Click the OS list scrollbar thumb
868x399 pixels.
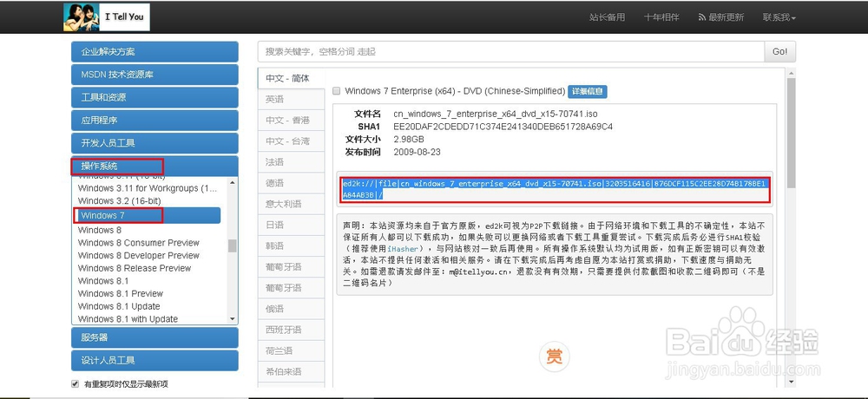[233, 245]
